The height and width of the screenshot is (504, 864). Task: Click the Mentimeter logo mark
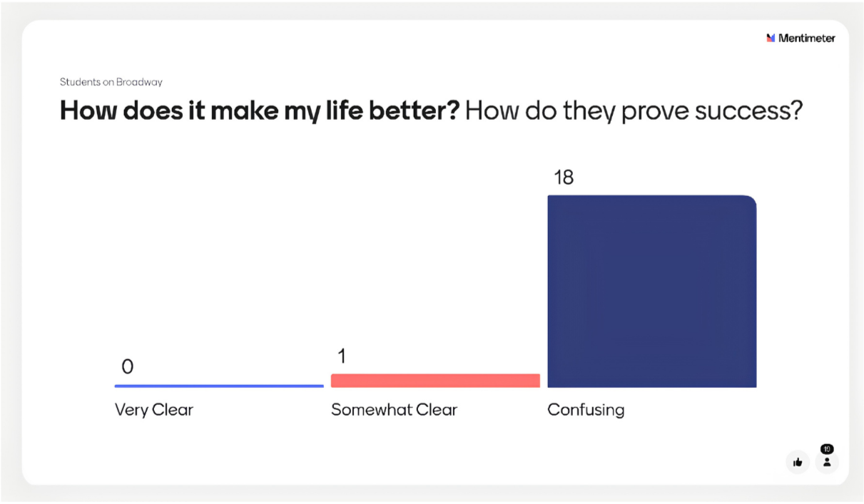click(771, 38)
